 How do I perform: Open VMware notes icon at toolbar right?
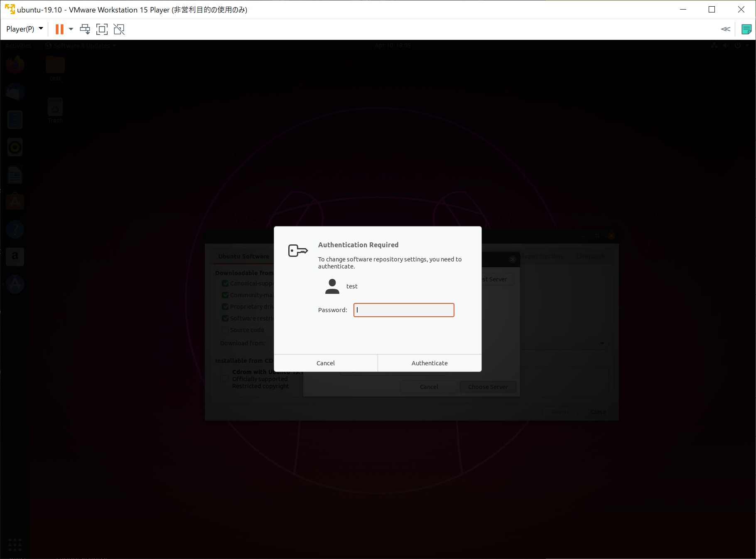(746, 29)
